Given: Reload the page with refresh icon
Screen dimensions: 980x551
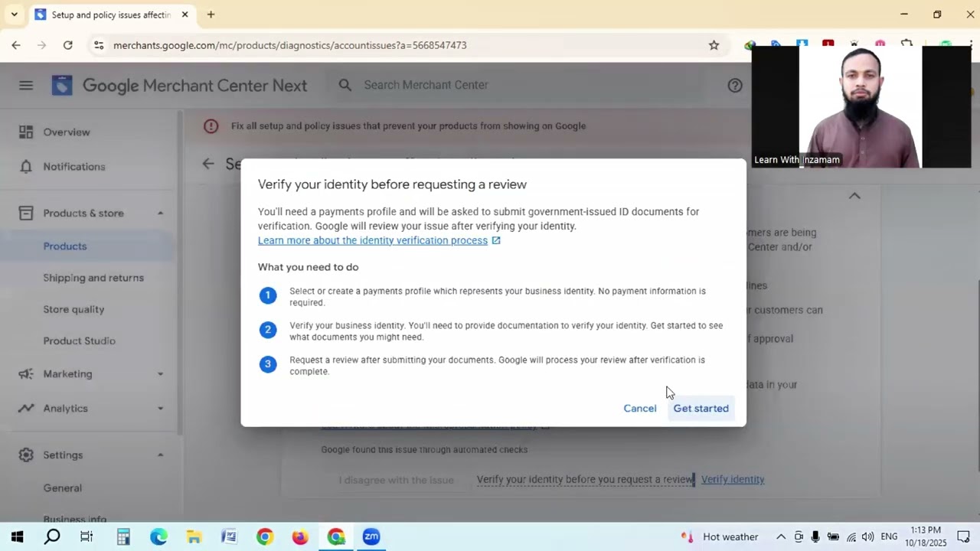Looking at the screenshot, I should (68, 45).
